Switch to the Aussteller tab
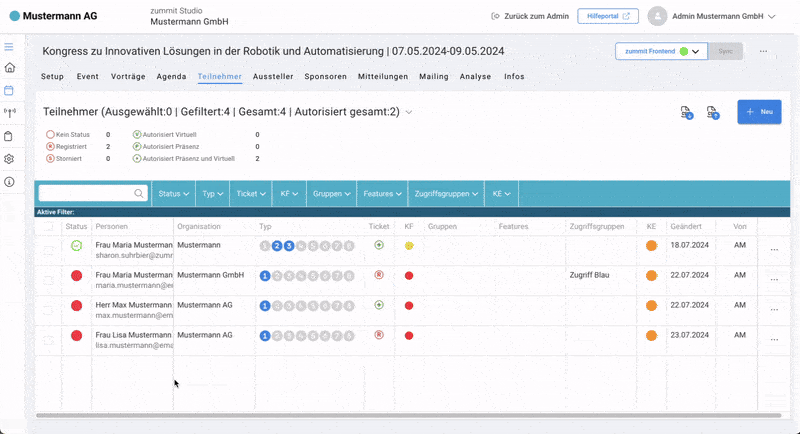 pos(273,76)
